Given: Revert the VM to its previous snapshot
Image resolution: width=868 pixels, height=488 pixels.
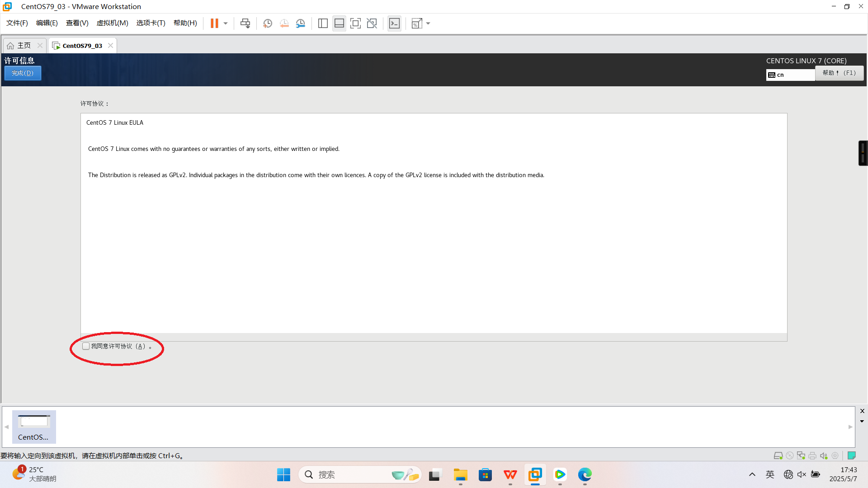Looking at the screenshot, I should coord(284,23).
